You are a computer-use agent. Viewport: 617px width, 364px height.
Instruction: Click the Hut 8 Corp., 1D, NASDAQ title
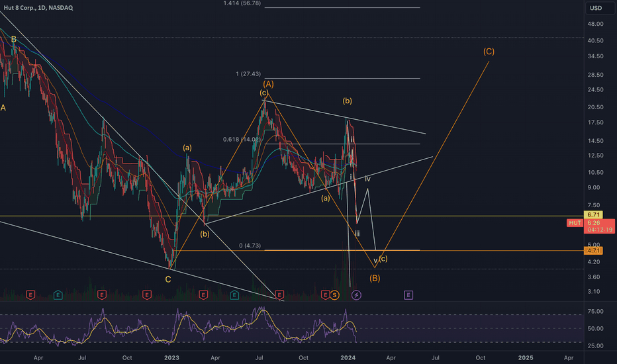click(x=38, y=7)
